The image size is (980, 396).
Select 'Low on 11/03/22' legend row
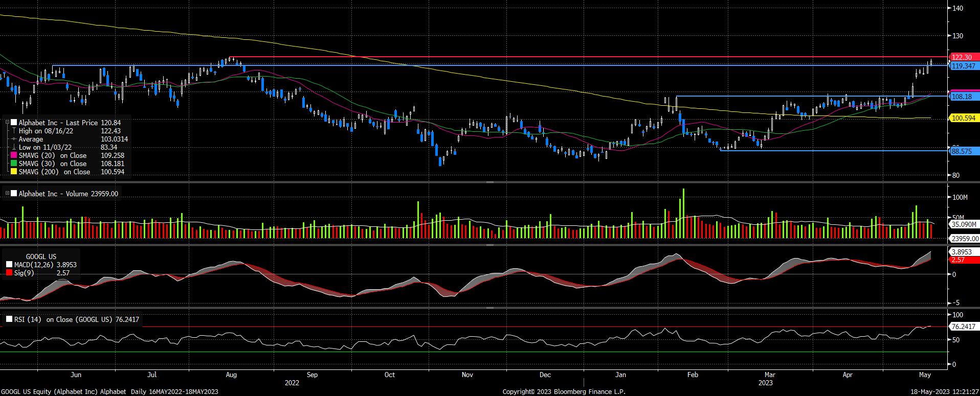(x=68, y=147)
